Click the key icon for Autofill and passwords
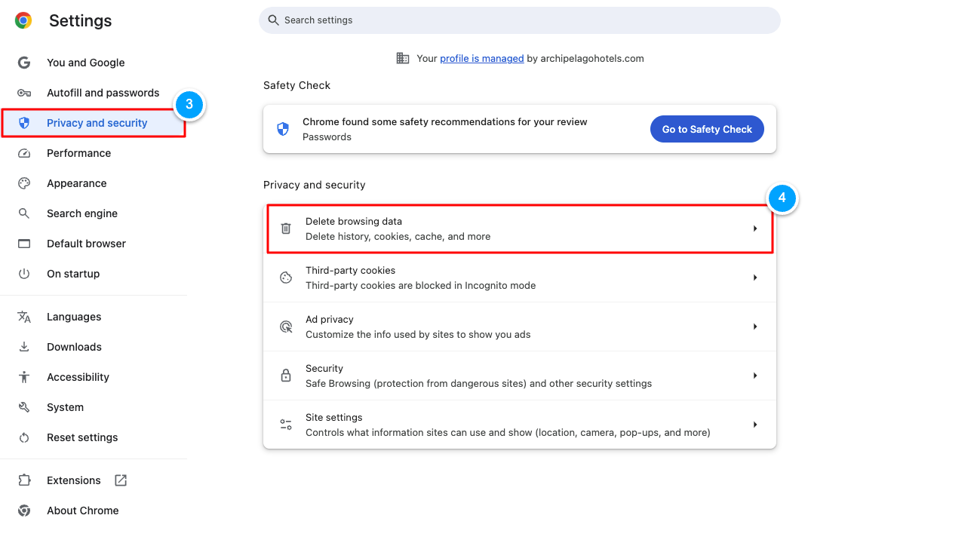 click(24, 93)
